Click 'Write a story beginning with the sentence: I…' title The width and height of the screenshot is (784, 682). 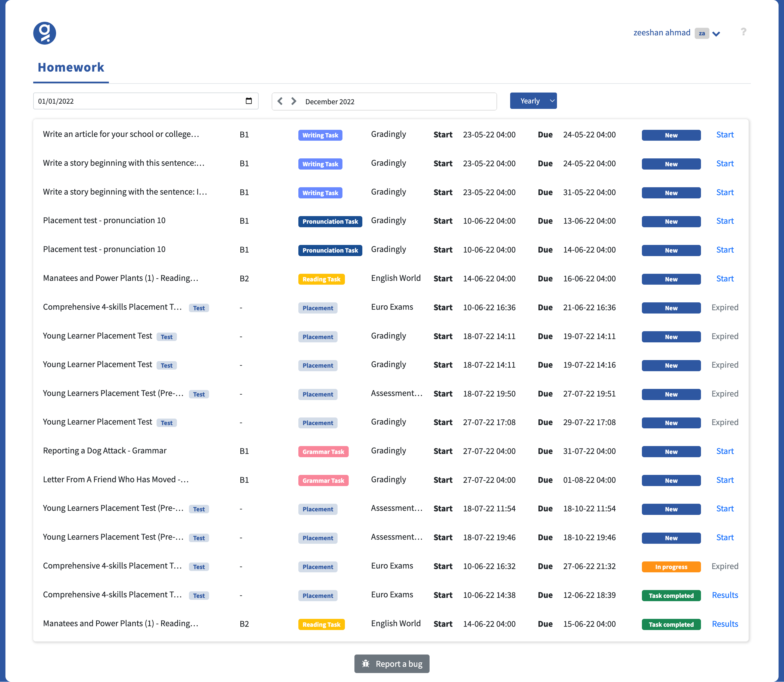click(x=125, y=192)
